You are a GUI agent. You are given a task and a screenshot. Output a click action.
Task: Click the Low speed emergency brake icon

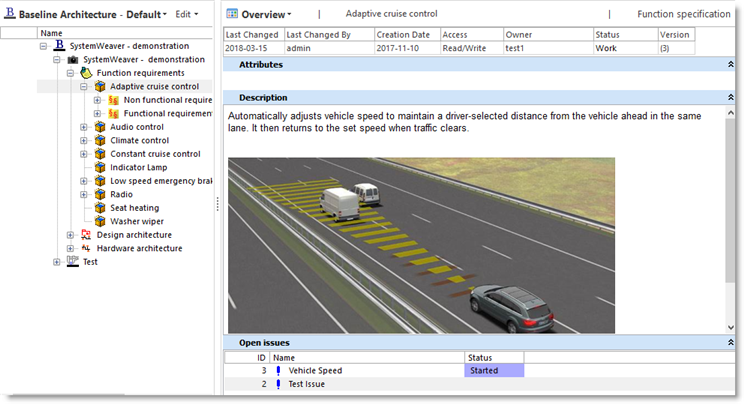[100, 181]
